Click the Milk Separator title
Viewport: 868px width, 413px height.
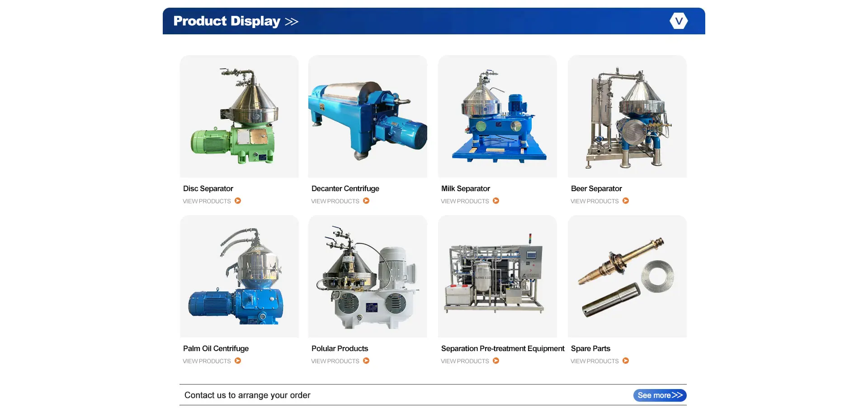point(466,188)
